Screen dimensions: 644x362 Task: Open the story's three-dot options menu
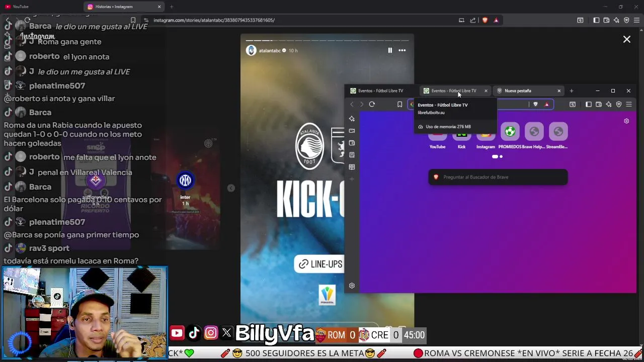(402, 50)
